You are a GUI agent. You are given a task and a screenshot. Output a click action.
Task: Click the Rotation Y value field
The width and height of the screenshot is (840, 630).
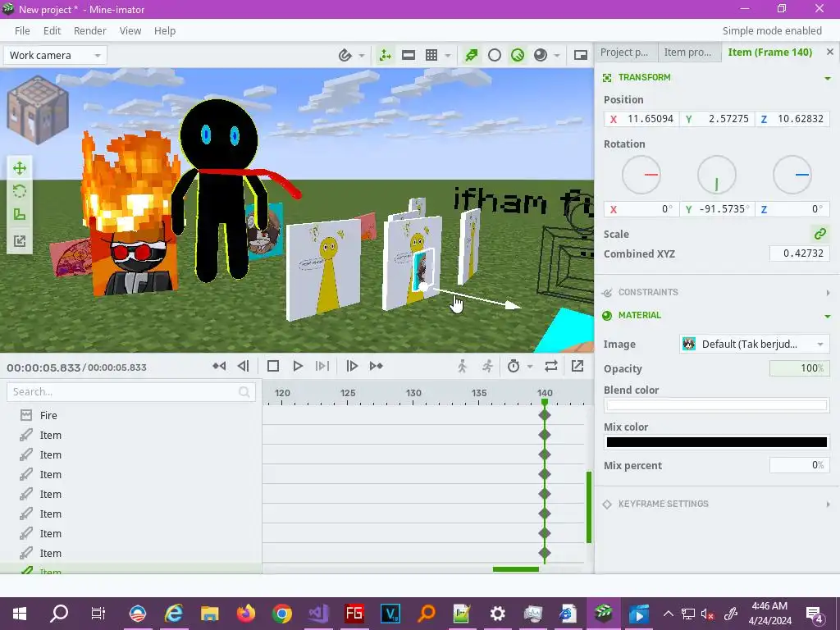pos(717,209)
